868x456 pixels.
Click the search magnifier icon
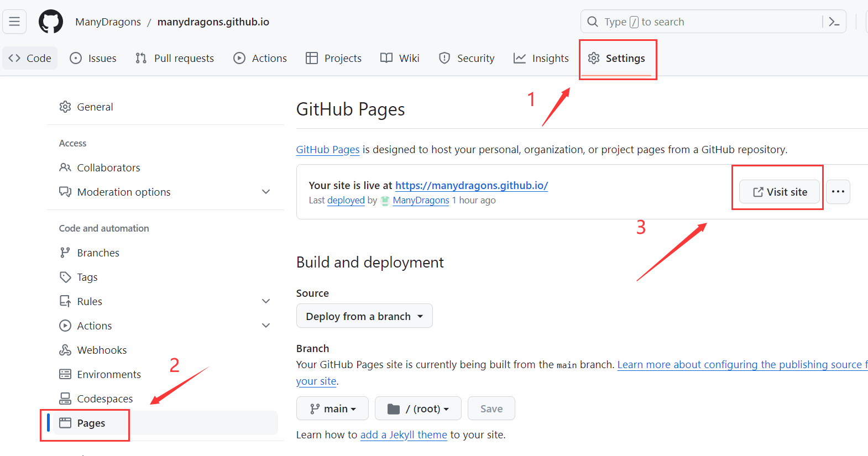[x=593, y=22]
